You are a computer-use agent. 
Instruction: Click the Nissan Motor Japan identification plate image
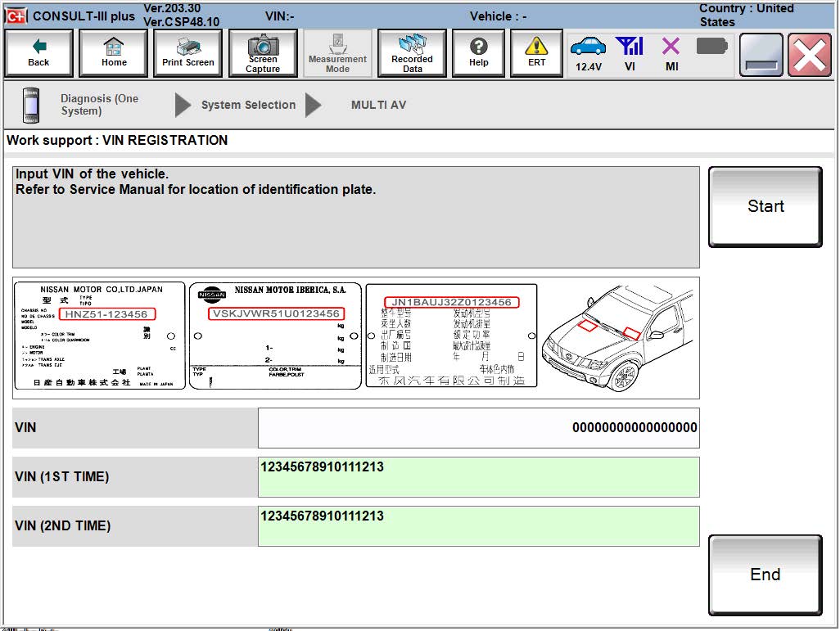[x=100, y=336]
